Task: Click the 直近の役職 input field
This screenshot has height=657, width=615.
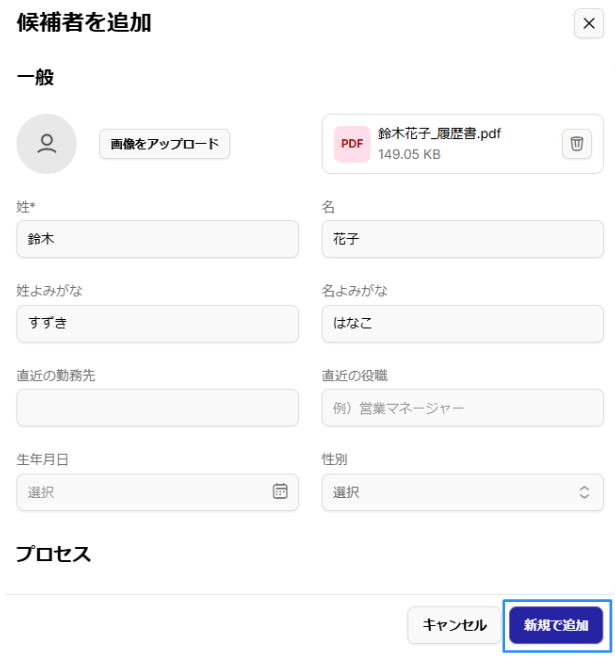Action: coord(462,408)
